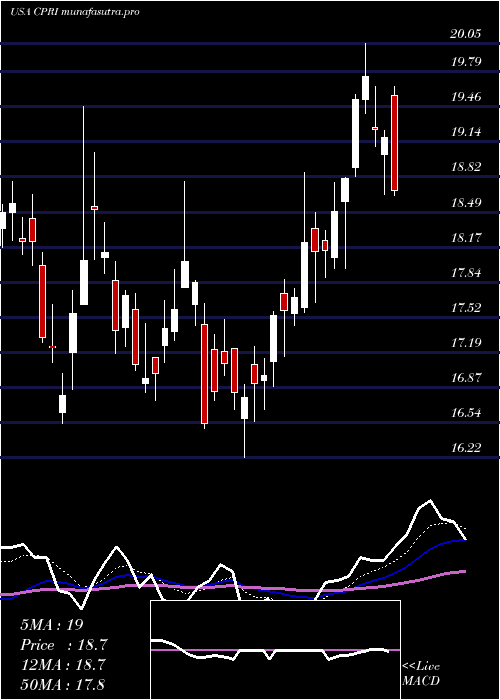Click the last large red candlestick
Viewport: 500px width, 700px height.
pyautogui.click(x=395, y=143)
